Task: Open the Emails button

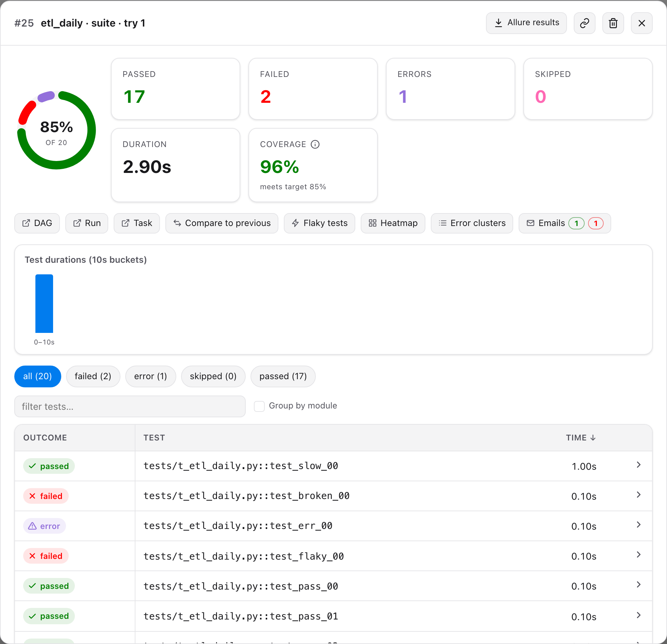Action: [565, 223]
